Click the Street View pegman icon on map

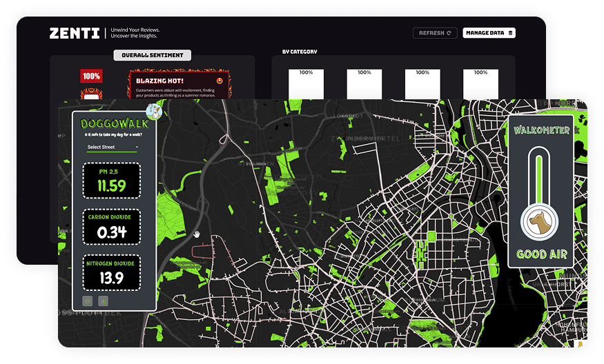[580, 343]
